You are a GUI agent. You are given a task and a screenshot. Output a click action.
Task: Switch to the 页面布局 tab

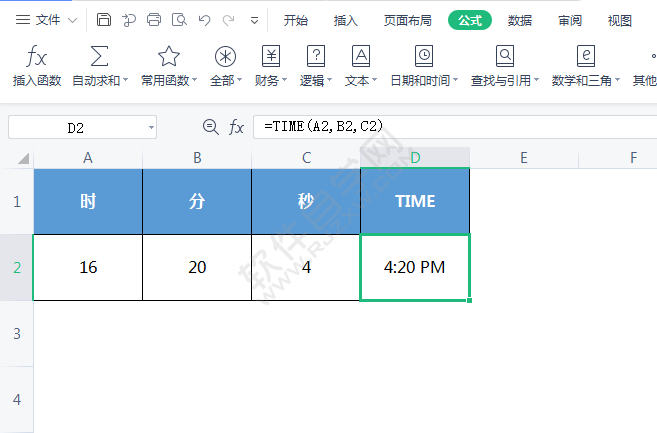point(408,20)
